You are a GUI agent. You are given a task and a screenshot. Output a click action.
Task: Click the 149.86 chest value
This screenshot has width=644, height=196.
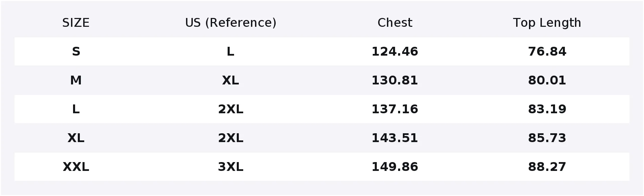click(395, 167)
